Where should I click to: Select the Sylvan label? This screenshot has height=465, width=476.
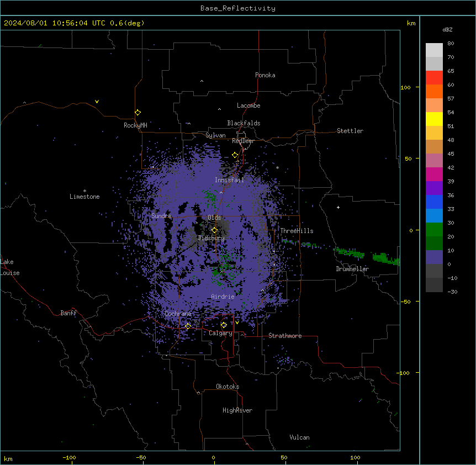(x=215, y=135)
